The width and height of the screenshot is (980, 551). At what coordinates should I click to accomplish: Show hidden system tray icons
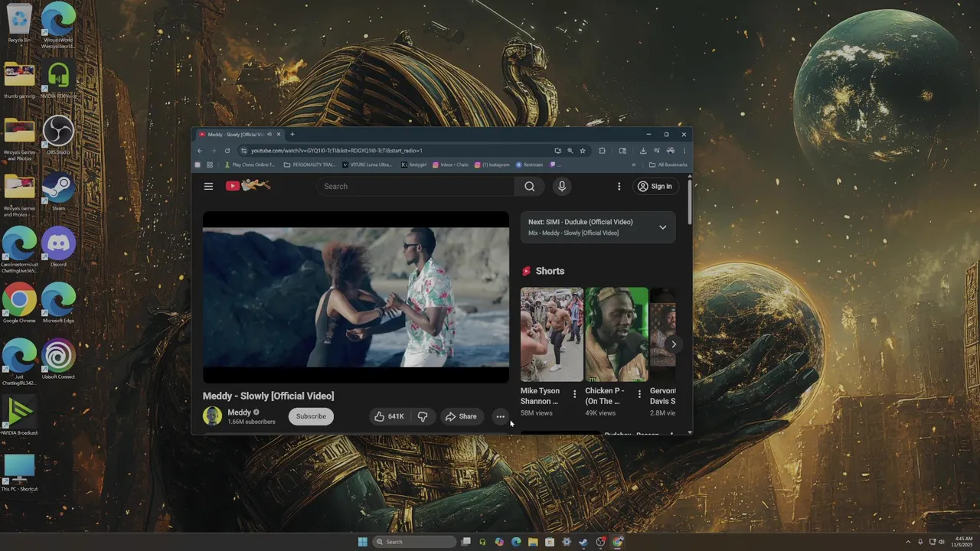(908, 542)
